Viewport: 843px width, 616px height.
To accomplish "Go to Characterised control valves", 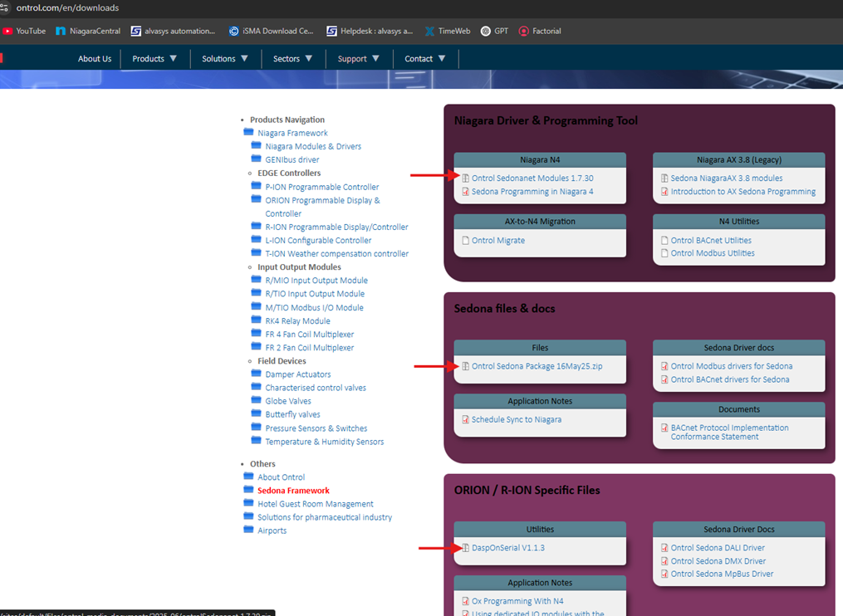I will tap(316, 388).
